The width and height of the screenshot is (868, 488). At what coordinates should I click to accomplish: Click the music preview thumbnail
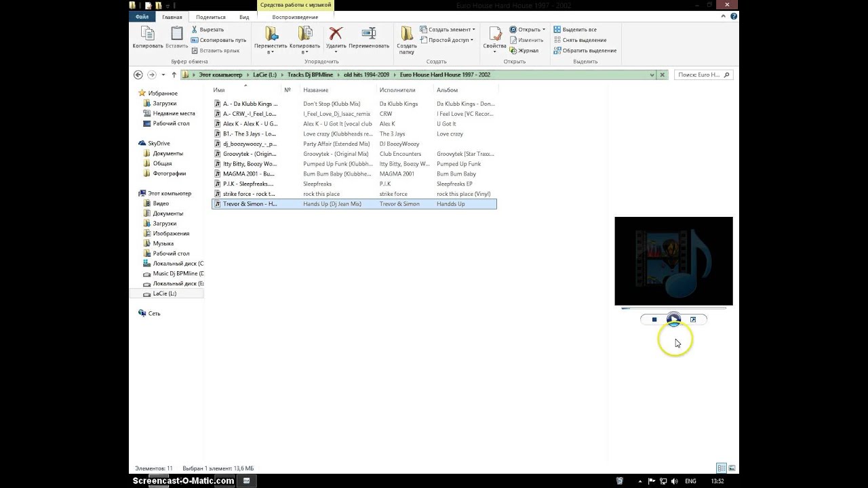click(673, 261)
